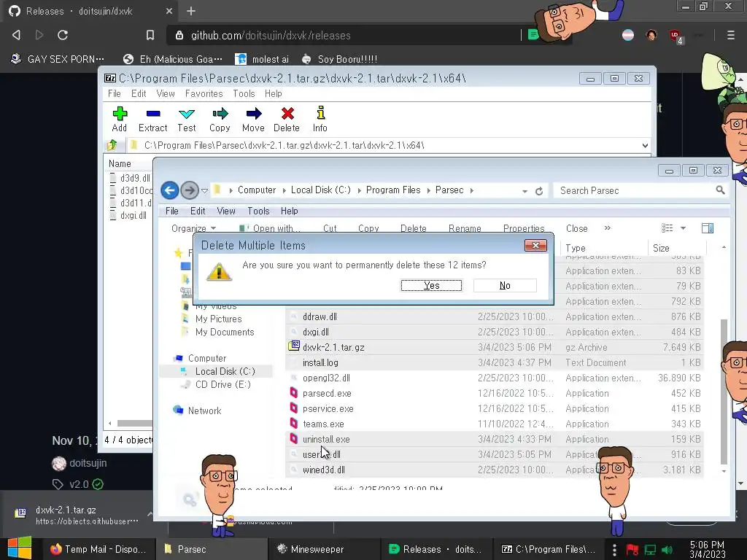This screenshot has height=560, width=747.
Task: Confirm deletion with the Yes button
Action: pyautogui.click(x=431, y=285)
